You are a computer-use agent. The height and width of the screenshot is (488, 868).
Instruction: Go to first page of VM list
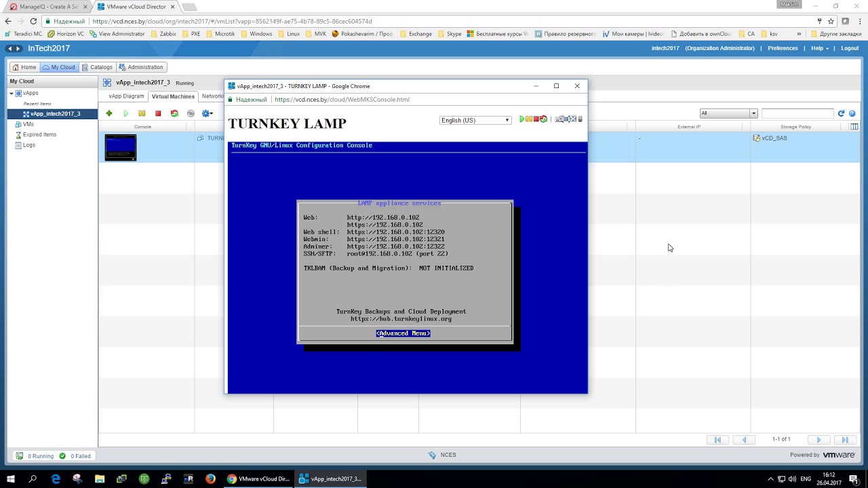pyautogui.click(x=717, y=440)
